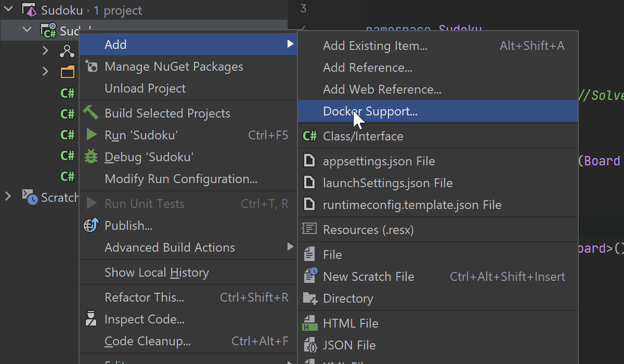Click the file icon for runtimeconfig.template.json File
The height and width of the screenshot is (364, 624).
coord(309,204)
